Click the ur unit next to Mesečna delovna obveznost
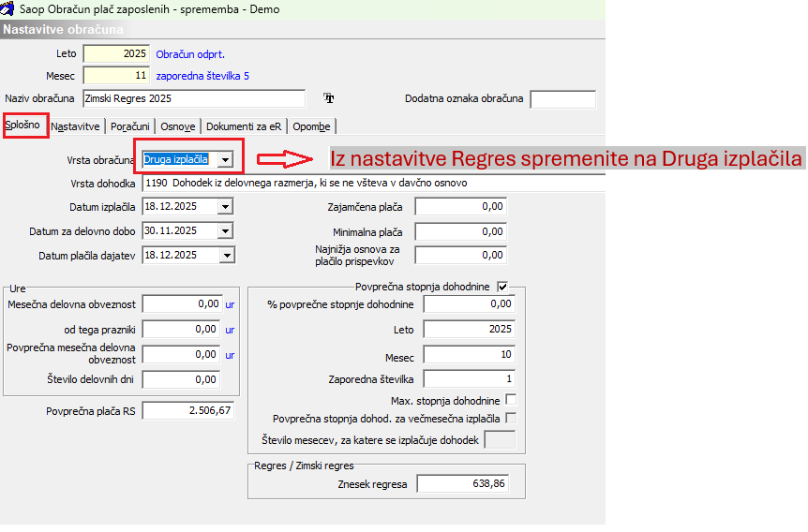The image size is (808, 532). [x=230, y=304]
